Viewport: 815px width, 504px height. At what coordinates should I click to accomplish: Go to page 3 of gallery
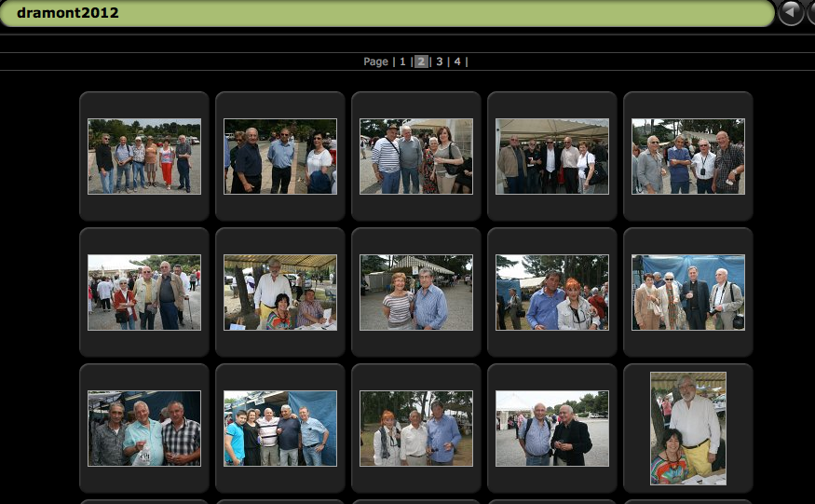(440, 61)
